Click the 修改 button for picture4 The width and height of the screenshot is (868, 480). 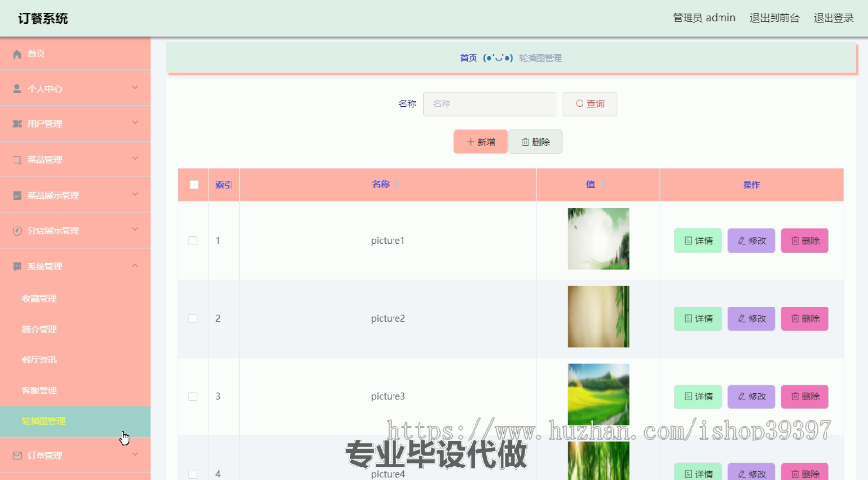[751, 472]
